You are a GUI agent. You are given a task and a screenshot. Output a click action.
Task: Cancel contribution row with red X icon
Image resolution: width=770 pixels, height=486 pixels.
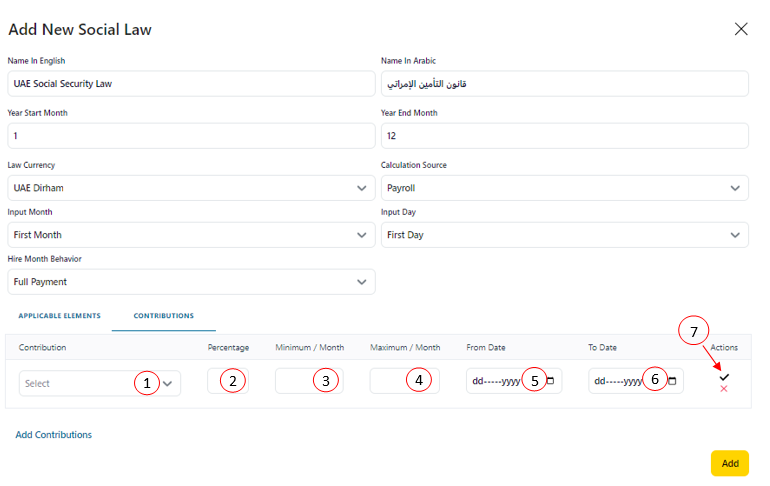(x=724, y=389)
